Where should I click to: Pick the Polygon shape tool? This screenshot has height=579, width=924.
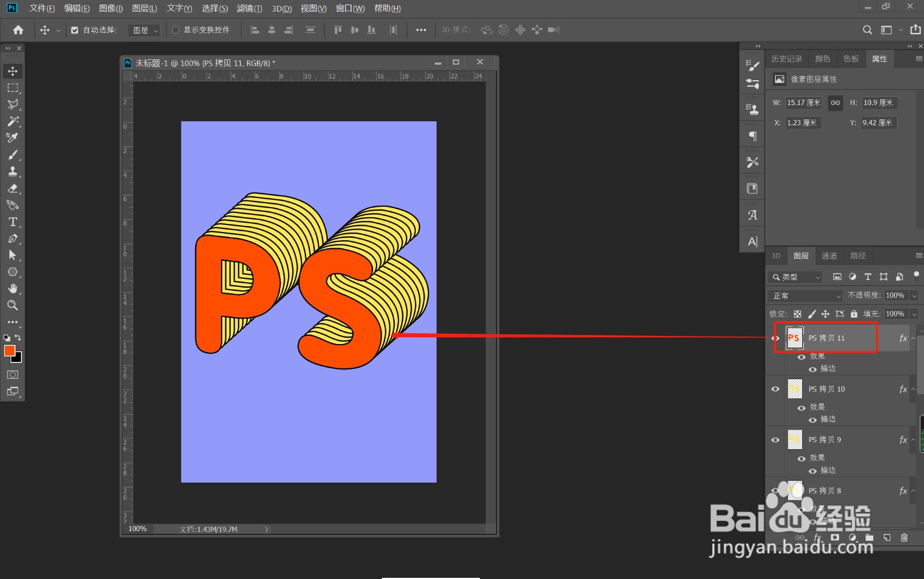pos(13,272)
